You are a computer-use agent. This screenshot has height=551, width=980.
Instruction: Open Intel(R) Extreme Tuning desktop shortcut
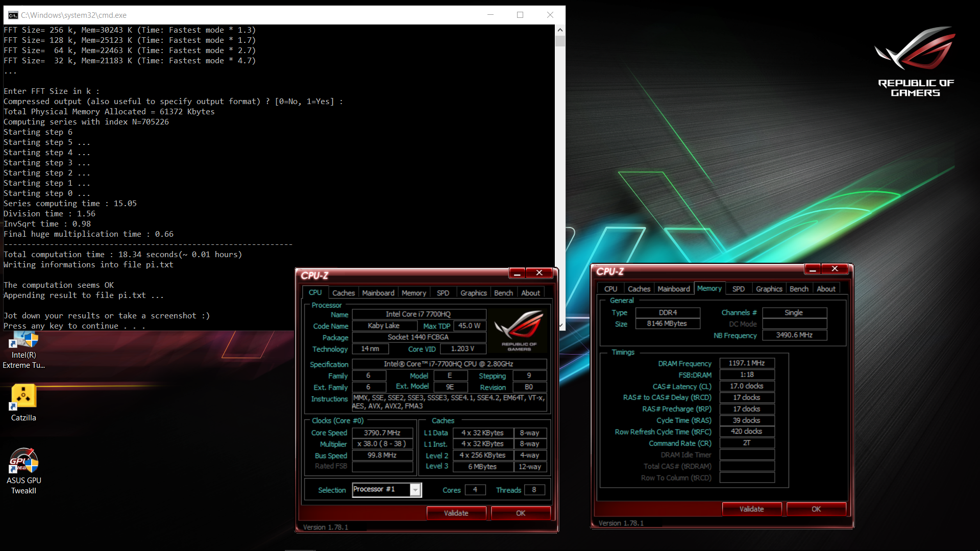23,350
